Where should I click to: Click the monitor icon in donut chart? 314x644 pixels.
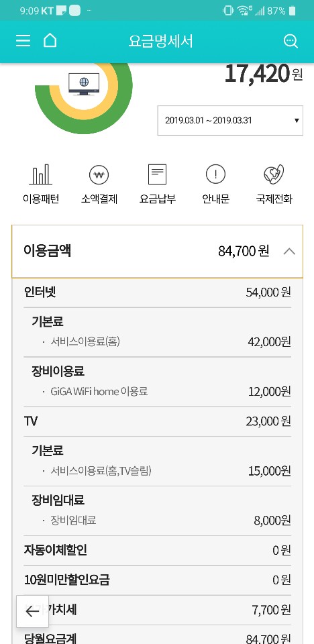click(x=84, y=84)
